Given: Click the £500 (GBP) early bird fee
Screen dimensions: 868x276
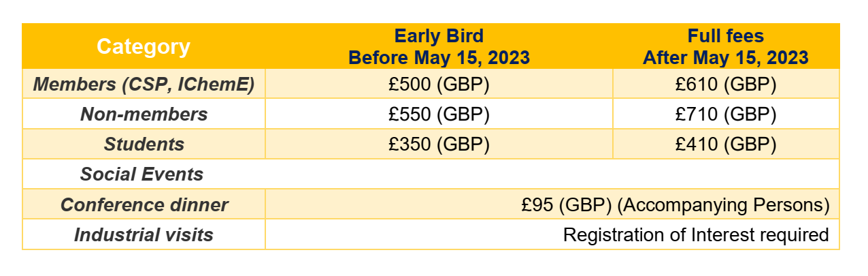Looking at the screenshot, I should coord(439,85).
